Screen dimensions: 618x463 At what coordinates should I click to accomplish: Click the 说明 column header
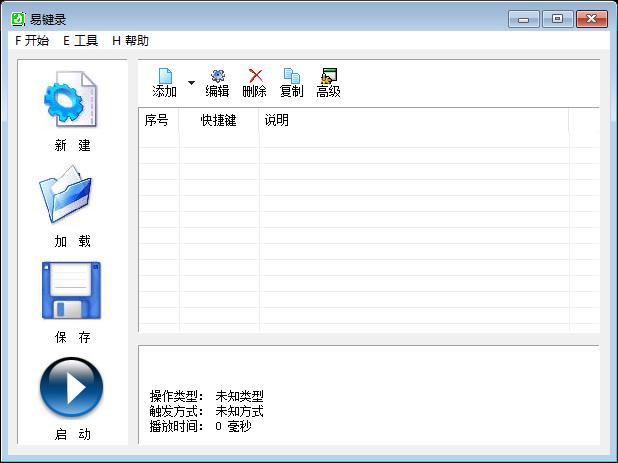pos(414,120)
